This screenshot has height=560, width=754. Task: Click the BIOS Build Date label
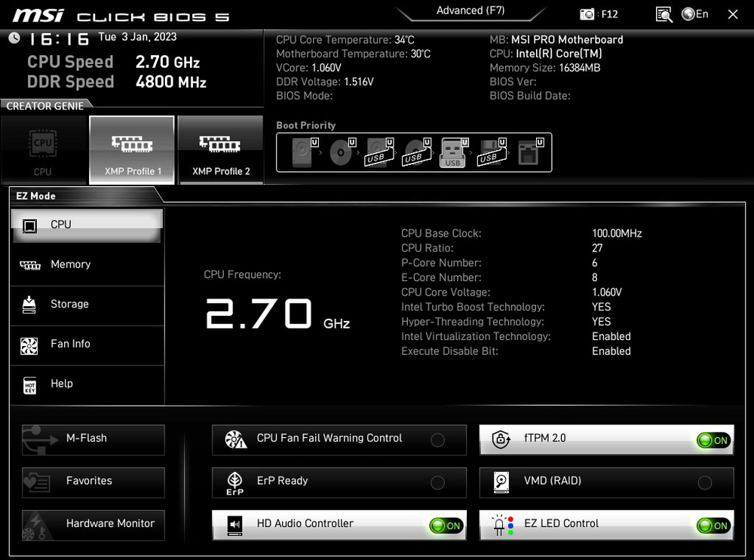pos(530,96)
